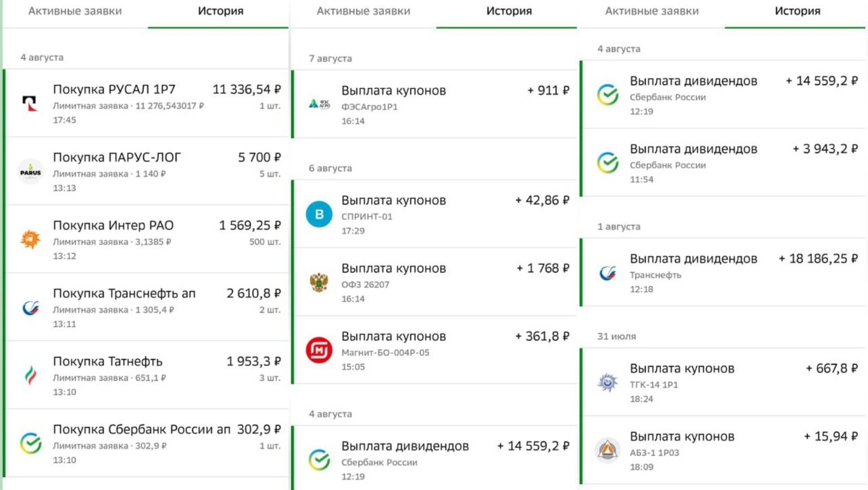Tap the ФЭСАгро logo icon
The height and width of the screenshot is (490, 868).
coord(319,104)
